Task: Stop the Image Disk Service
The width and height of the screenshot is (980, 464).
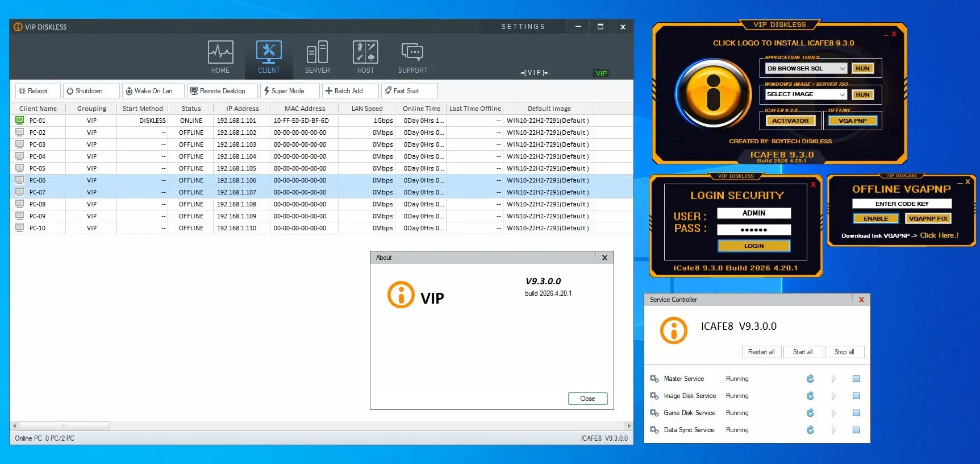Action: (856, 396)
